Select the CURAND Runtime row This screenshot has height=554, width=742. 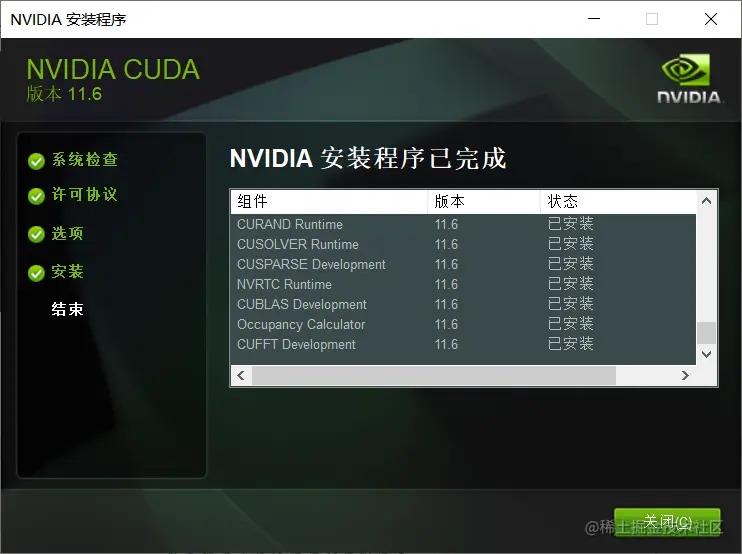tap(463, 224)
